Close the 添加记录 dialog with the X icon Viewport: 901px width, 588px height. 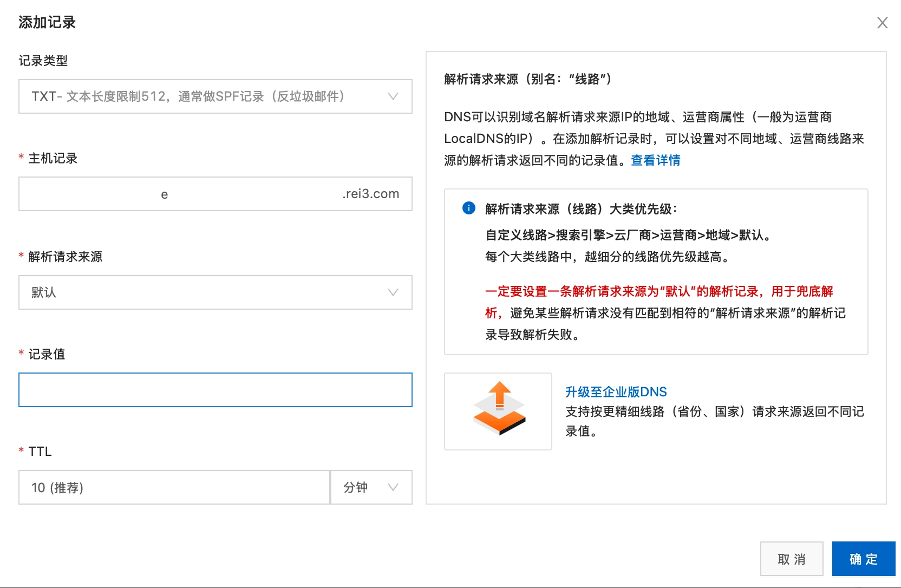click(x=882, y=23)
